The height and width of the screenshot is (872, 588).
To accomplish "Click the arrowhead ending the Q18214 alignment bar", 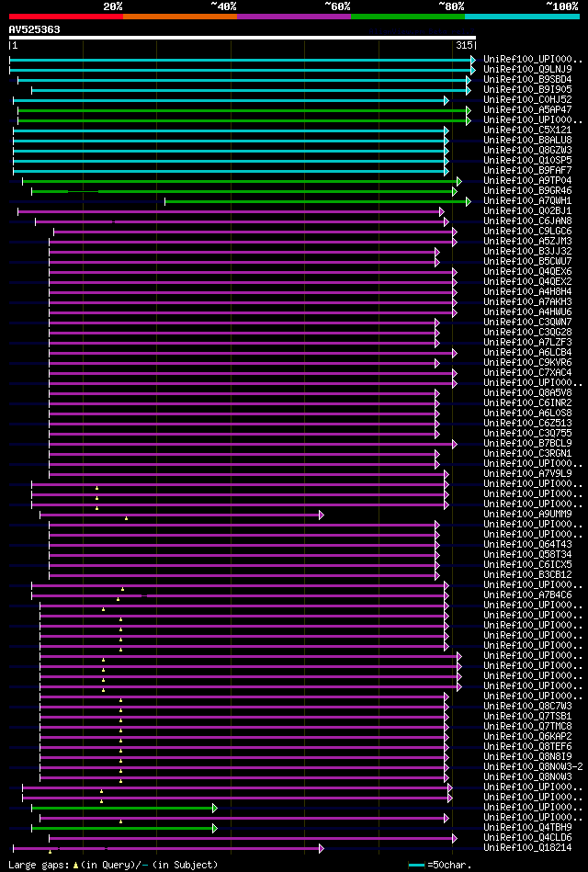I will [321, 848].
